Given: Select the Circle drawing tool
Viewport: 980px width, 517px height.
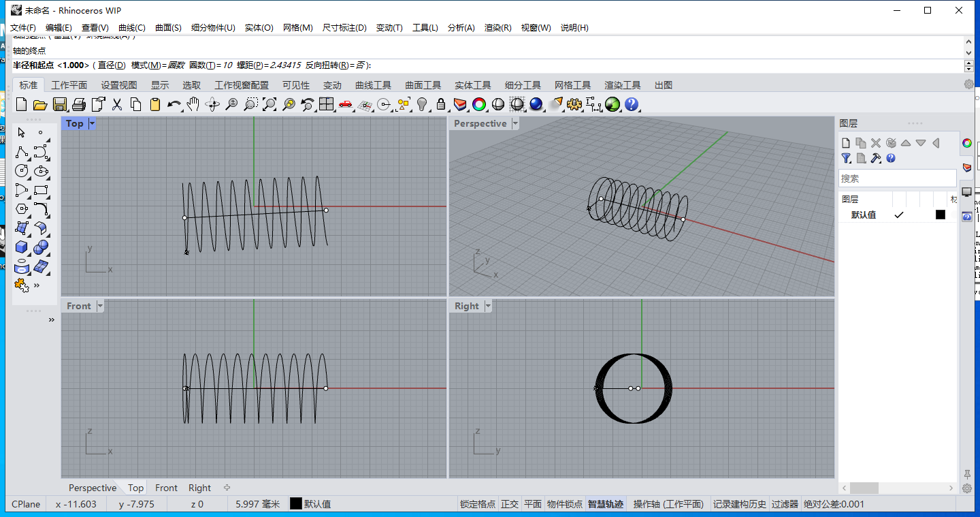Looking at the screenshot, I should [x=22, y=170].
